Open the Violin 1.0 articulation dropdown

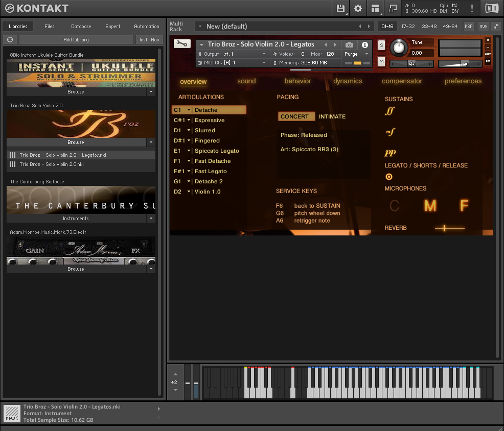click(x=189, y=191)
